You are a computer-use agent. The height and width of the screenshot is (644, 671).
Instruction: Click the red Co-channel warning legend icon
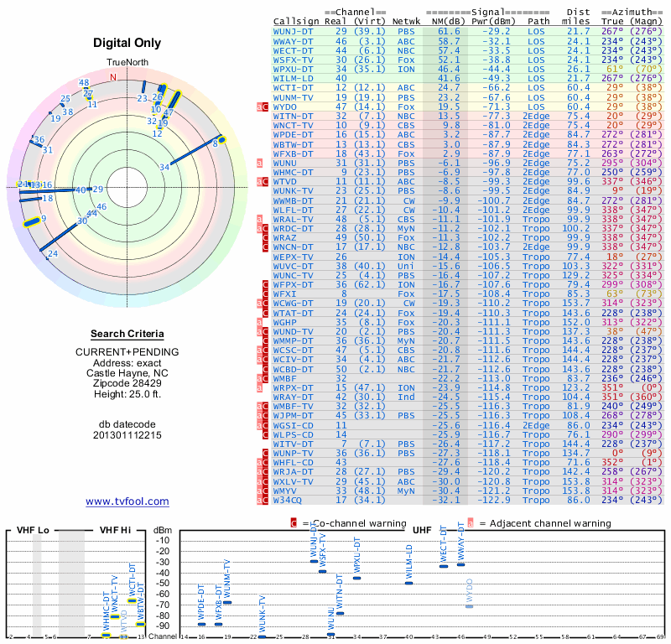tap(294, 523)
